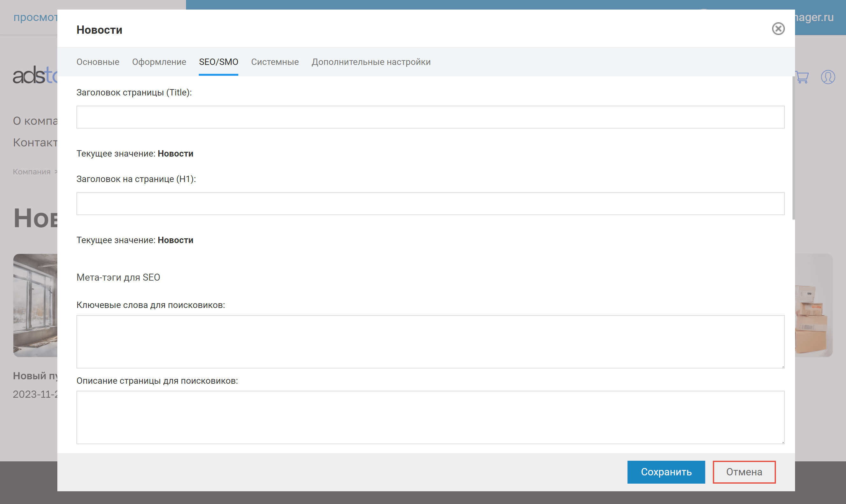The width and height of the screenshot is (846, 504).
Task: Click the Ключевые слова для поисковиков textarea
Action: click(x=430, y=341)
